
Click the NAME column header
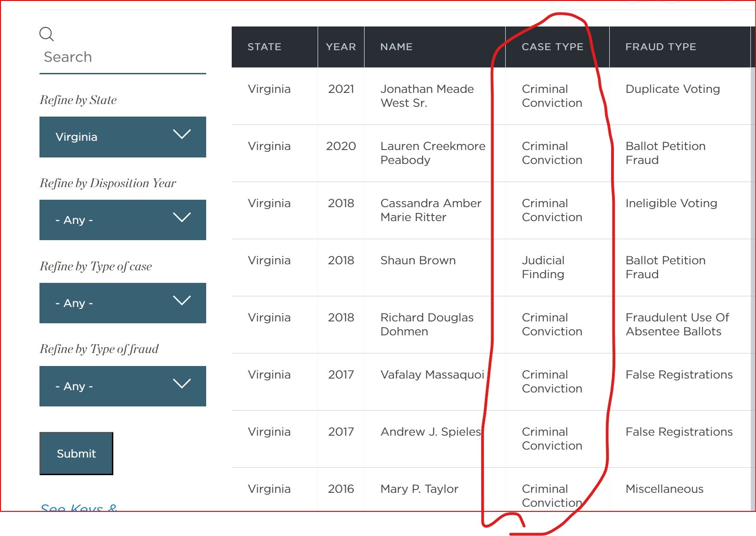(x=396, y=47)
